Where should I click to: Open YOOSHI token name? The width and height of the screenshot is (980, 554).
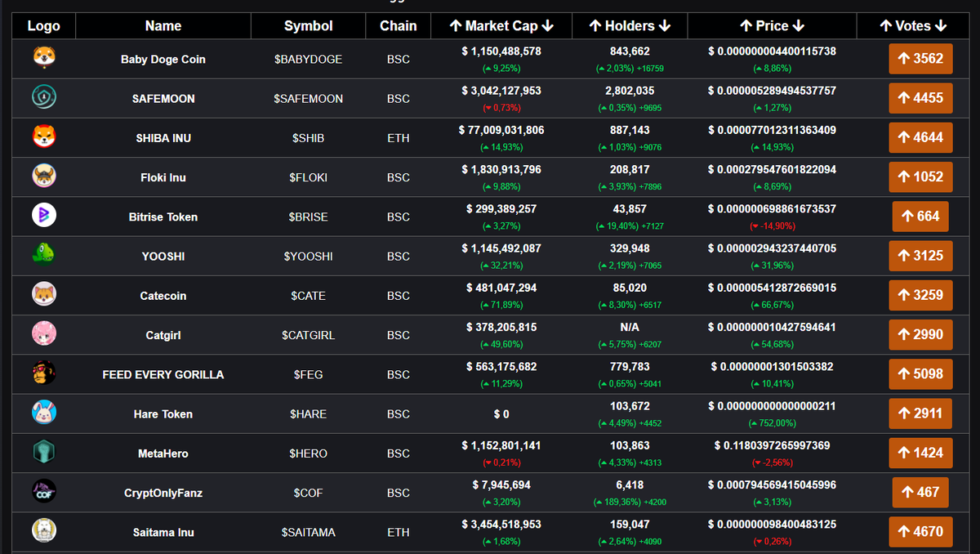pyautogui.click(x=163, y=257)
